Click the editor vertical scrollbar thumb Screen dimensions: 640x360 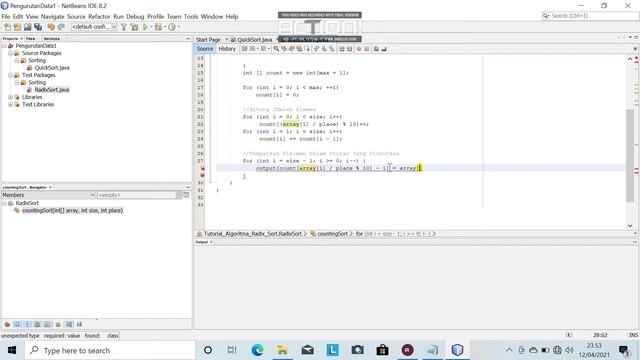click(x=630, y=155)
